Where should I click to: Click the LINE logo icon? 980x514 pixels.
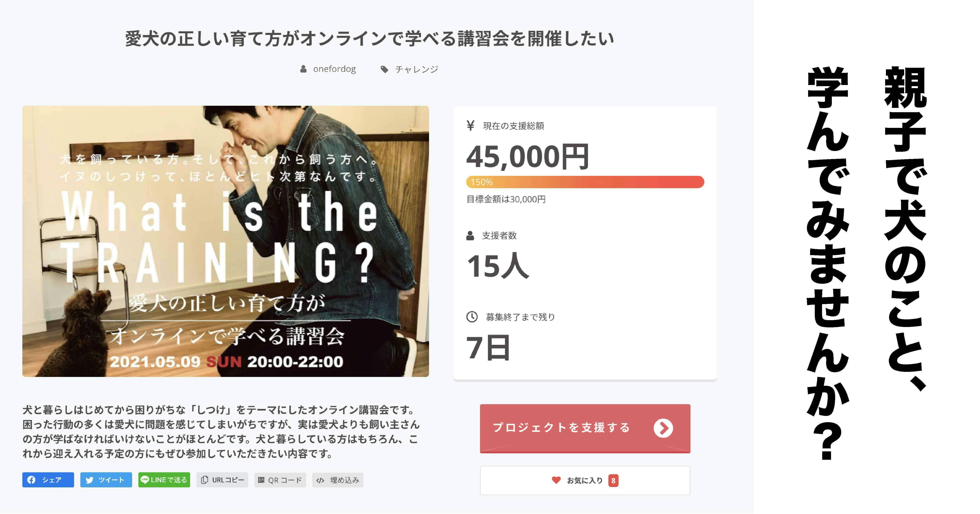(145, 480)
